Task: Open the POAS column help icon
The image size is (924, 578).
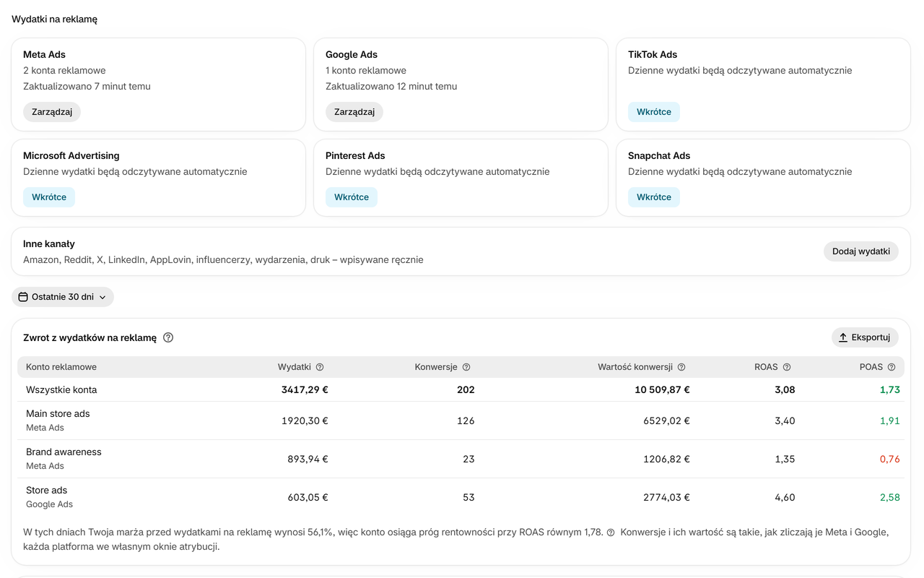Action: [x=892, y=367]
